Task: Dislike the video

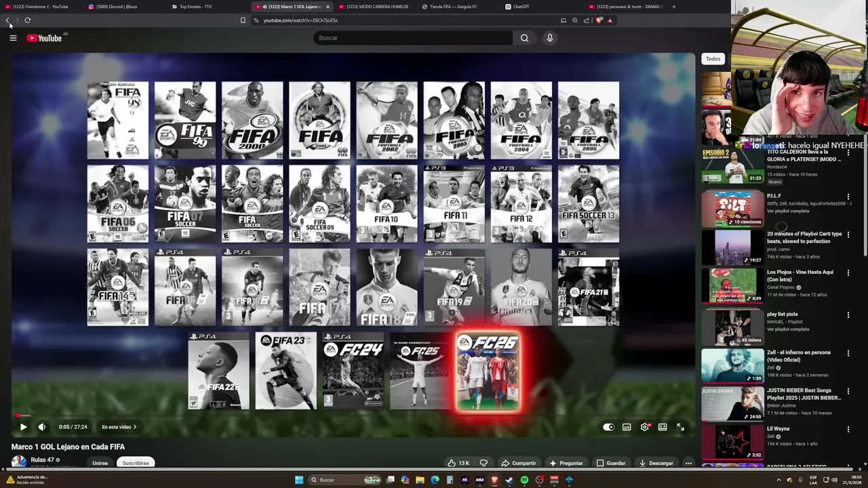Action: (x=484, y=463)
